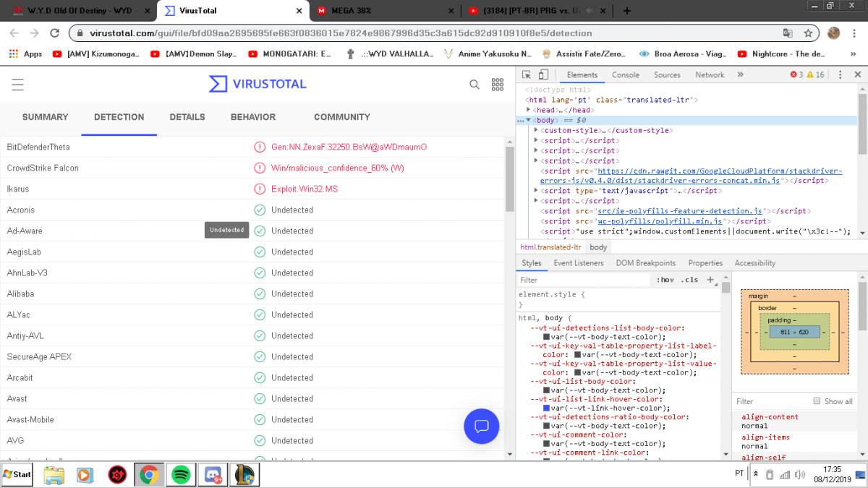Focus the computed styles Filter field

click(x=770, y=401)
